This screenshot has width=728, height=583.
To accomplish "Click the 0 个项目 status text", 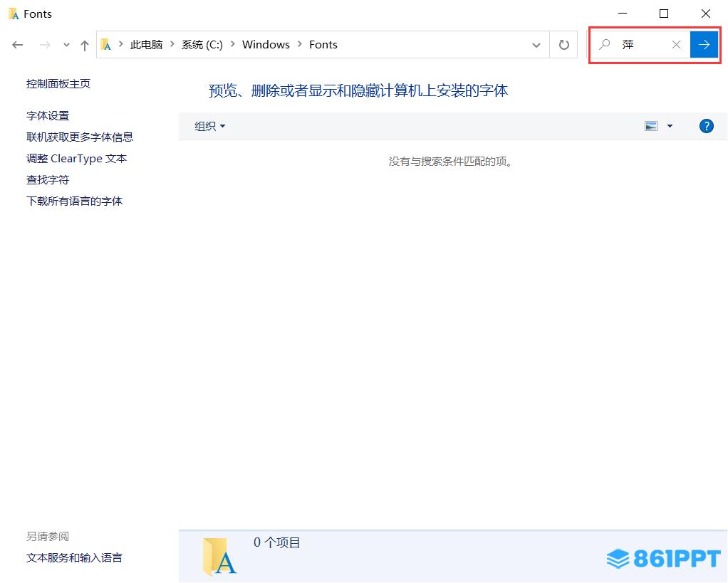I will pos(276,542).
